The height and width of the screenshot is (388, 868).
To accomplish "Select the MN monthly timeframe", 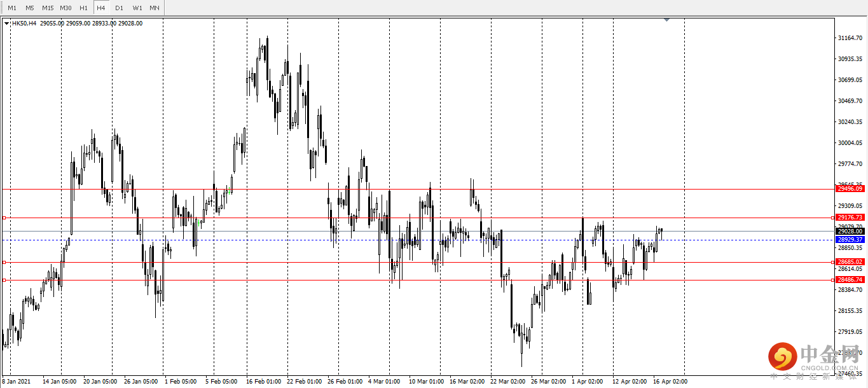I will (x=155, y=8).
